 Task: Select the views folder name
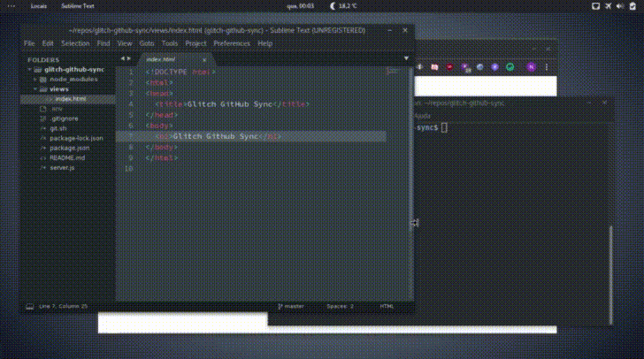point(58,89)
